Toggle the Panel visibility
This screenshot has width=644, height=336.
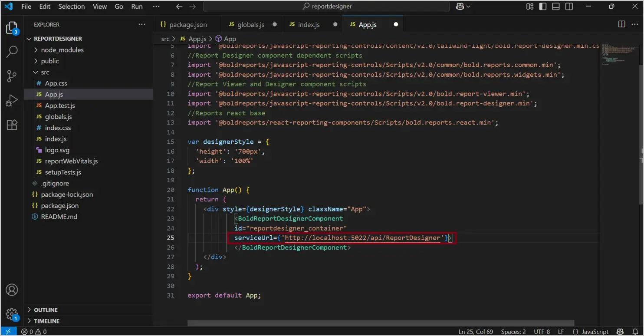(x=556, y=6)
